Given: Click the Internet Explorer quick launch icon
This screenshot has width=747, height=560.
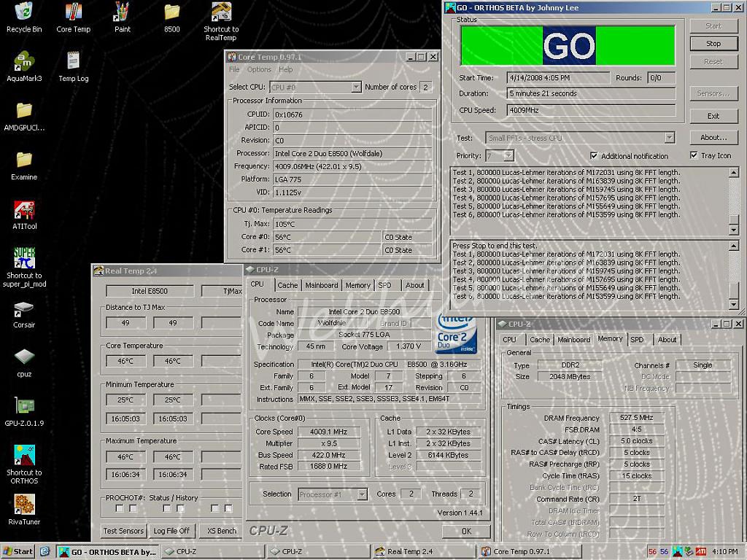Looking at the screenshot, I should pos(44,551).
